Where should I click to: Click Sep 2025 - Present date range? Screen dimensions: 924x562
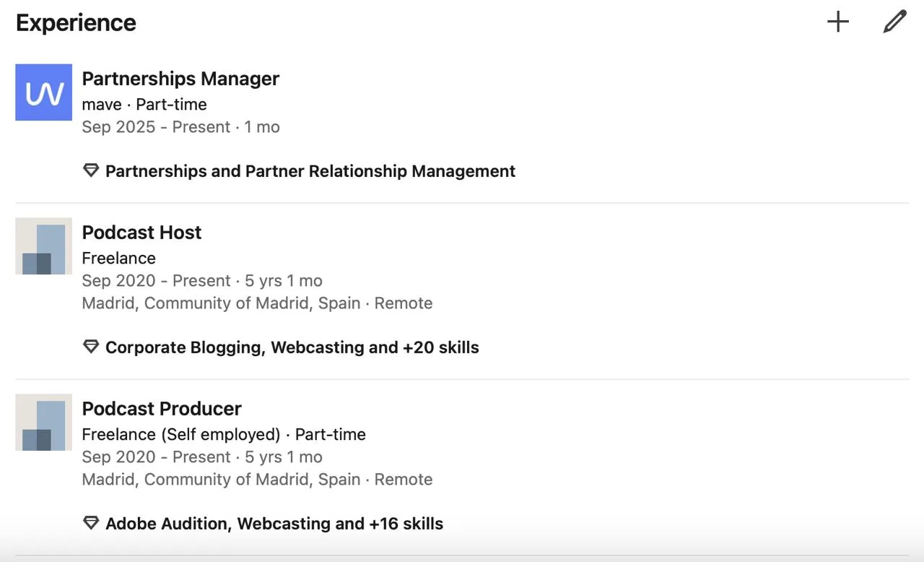point(156,127)
